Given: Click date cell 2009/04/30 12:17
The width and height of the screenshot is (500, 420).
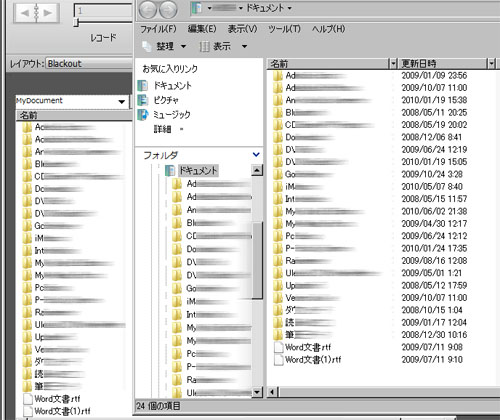Looking at the screenshot, I should point(434,223).
